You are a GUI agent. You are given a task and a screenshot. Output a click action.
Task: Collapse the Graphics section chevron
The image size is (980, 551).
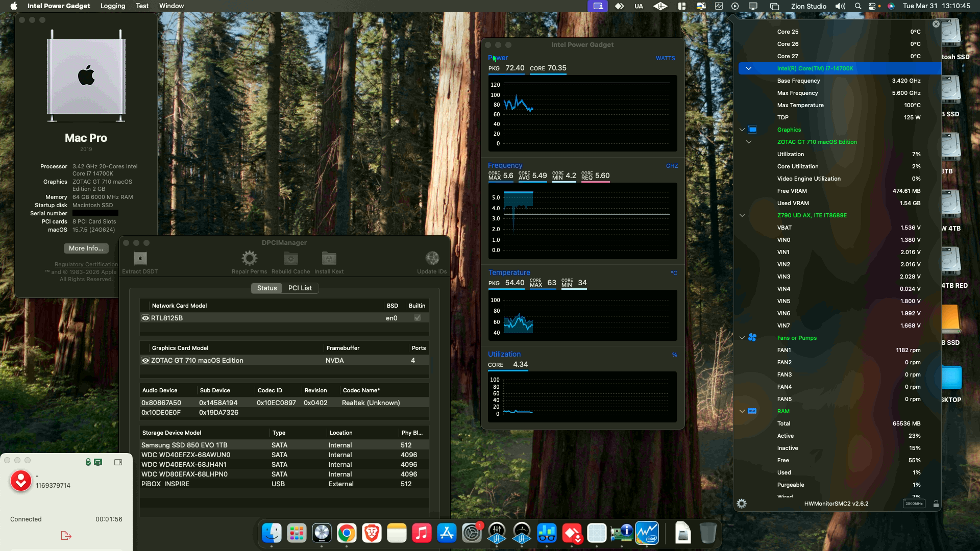(x=742, y=130)
